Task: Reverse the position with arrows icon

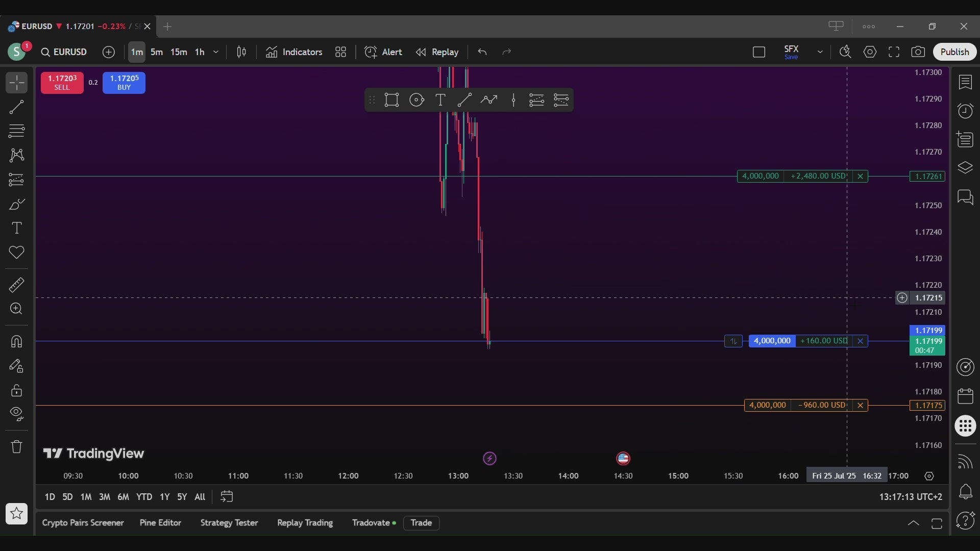Action: [x=733, y=341]
